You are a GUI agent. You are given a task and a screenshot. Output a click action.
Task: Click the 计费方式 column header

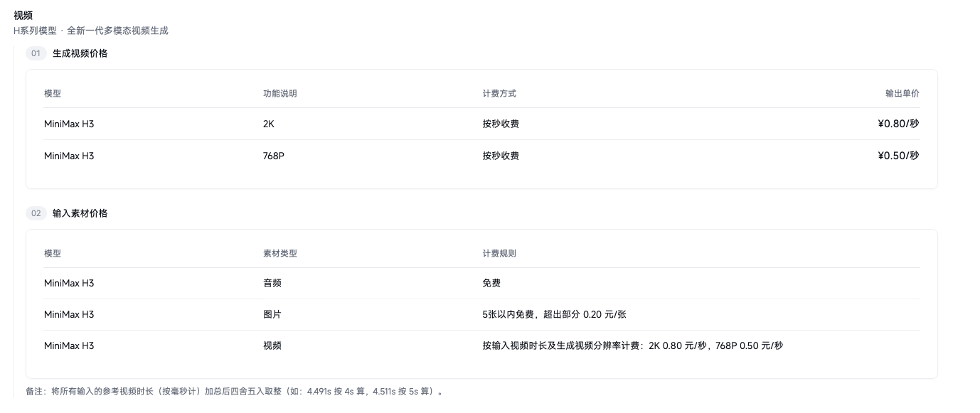tap(499, 94)
